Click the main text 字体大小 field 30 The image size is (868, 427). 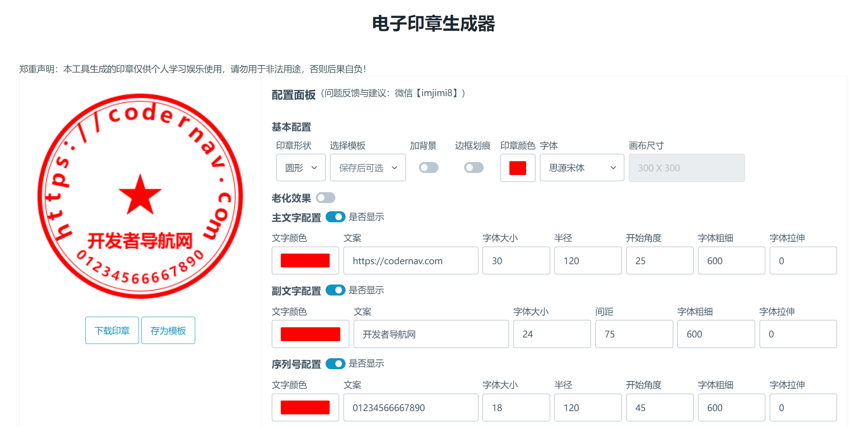click(x=516, y=261)
